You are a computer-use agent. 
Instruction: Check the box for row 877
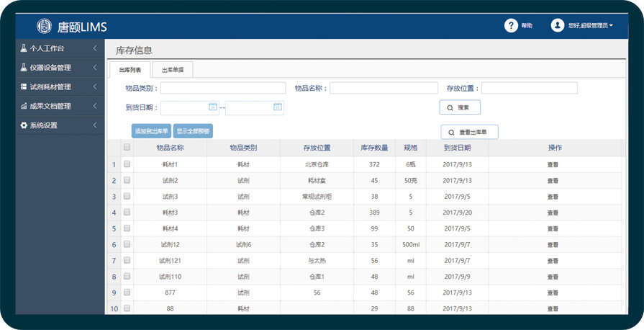click(127, 292)
